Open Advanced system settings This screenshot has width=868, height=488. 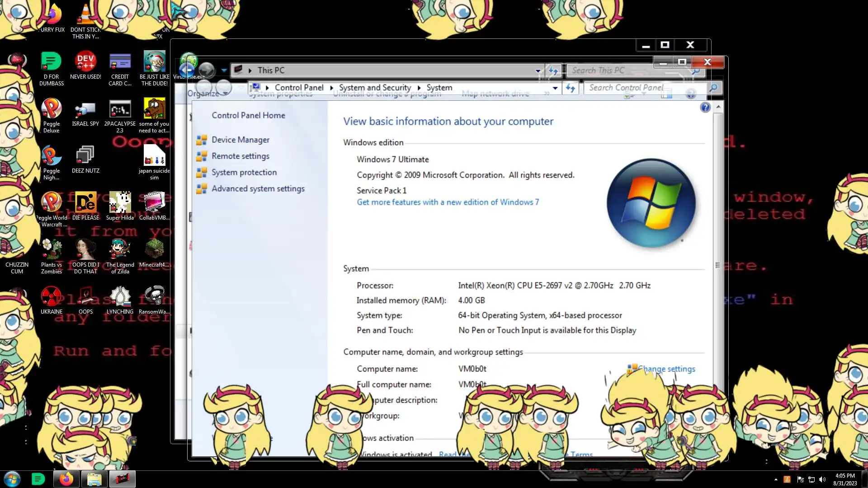[258, 189]
